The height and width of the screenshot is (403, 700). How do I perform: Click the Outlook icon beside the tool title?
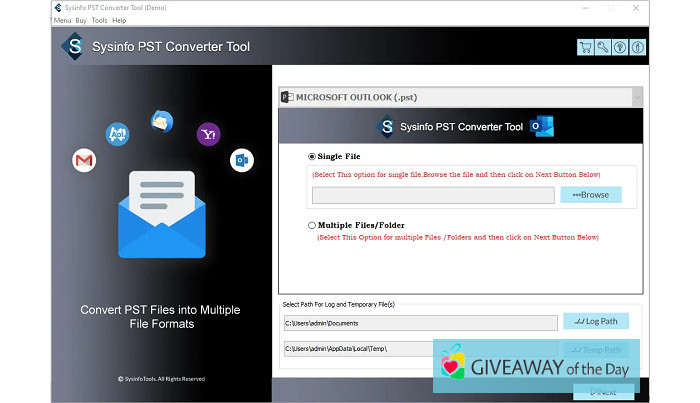(543, 127)
